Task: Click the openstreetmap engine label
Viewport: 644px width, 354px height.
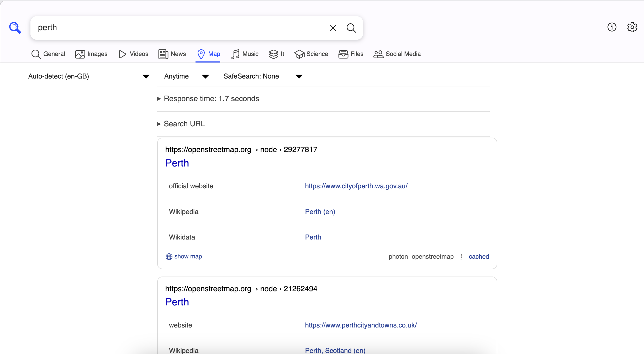Action: (432, 257)
